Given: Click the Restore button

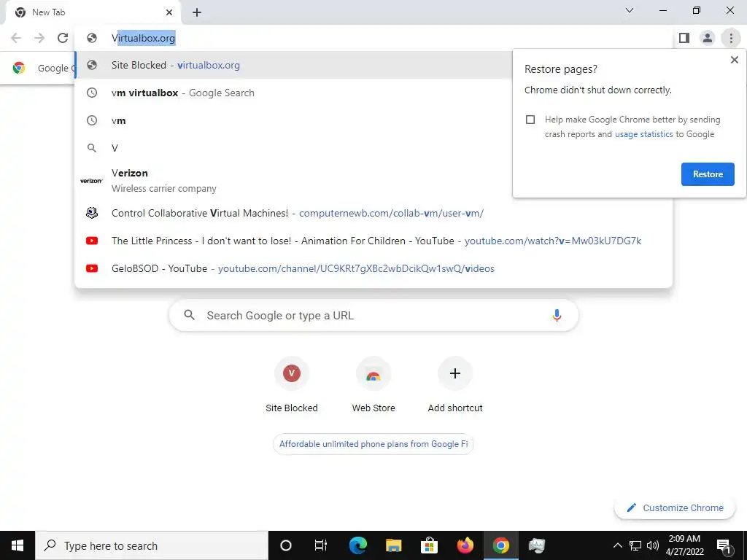Looking at the screenshot, I should [708, 174].
